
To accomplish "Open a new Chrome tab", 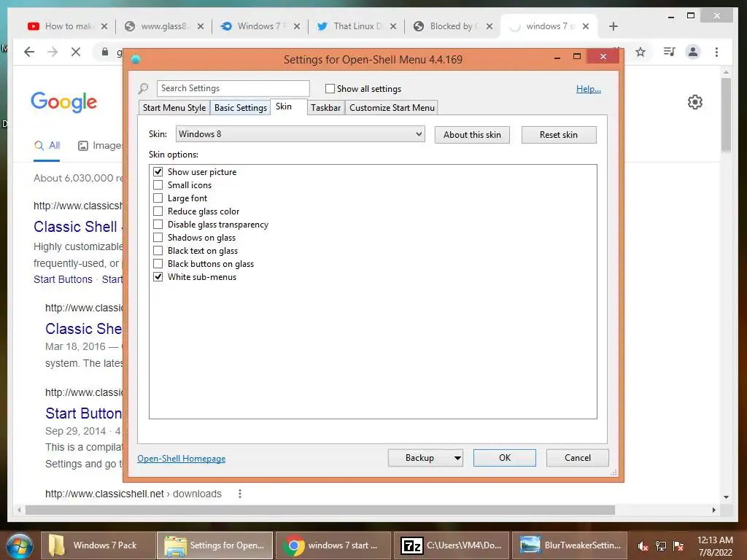I will click(613, 26).
